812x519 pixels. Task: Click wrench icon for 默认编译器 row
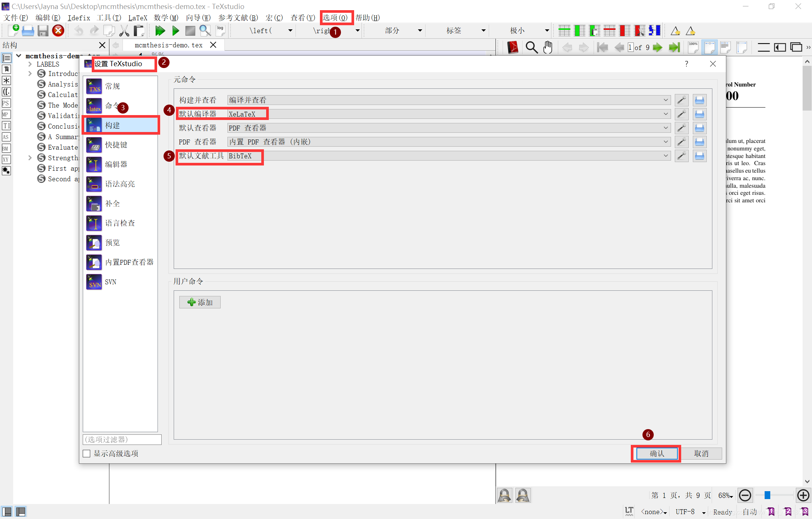[x=681, y=114]
